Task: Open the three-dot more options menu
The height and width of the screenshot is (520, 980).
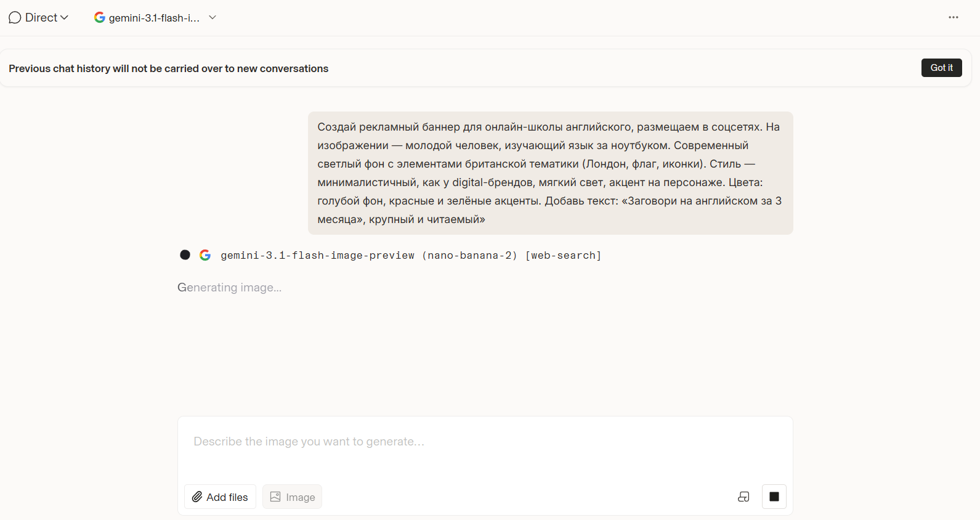Action: [953, 18]
